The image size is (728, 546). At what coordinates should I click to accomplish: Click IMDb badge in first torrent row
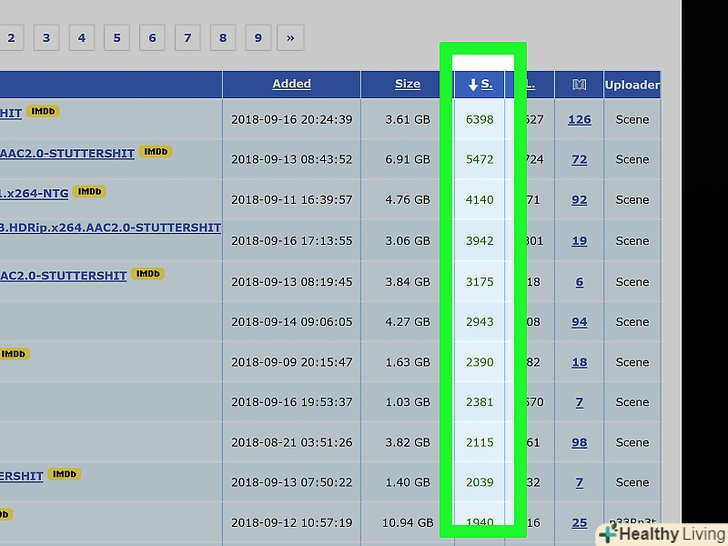coord(43,111)
